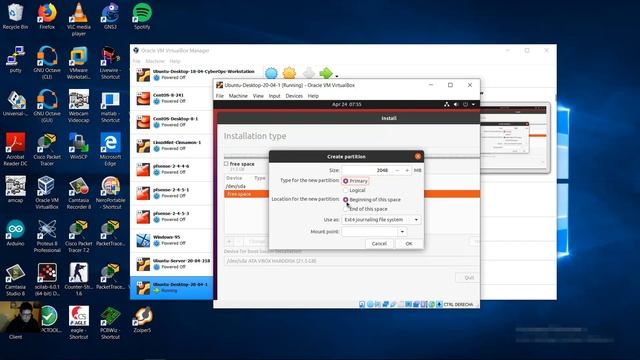The width and height of the screenshot is (640, 360).
Task: Select pfsense-2-4-4-6 VM in manager list
Action: (x=171, y=169)
